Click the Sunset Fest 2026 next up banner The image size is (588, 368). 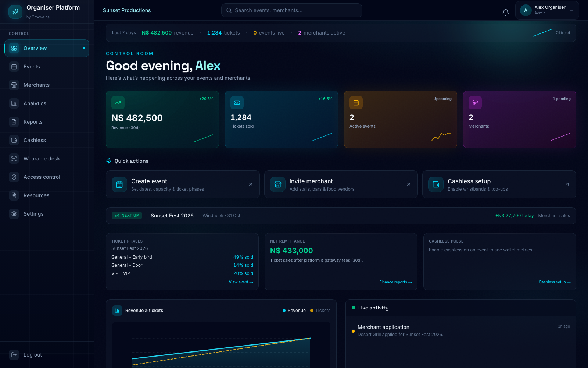click(x=341, y=216)
